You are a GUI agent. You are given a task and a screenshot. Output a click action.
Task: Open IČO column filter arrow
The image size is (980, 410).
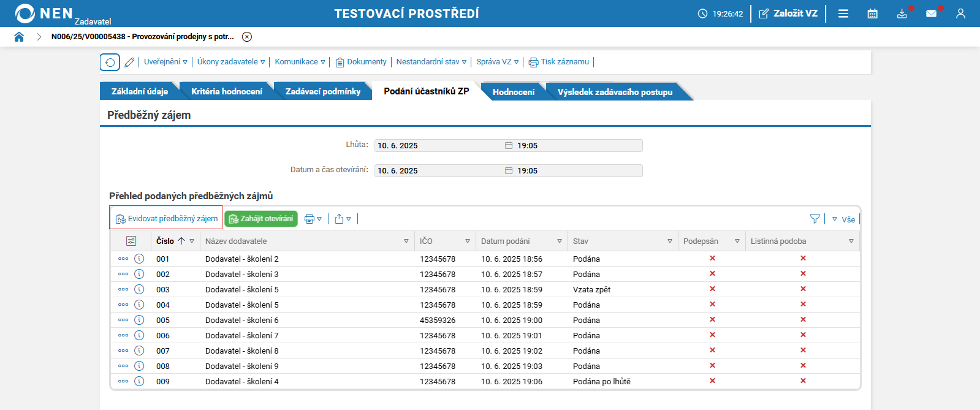tap(468, 241)
